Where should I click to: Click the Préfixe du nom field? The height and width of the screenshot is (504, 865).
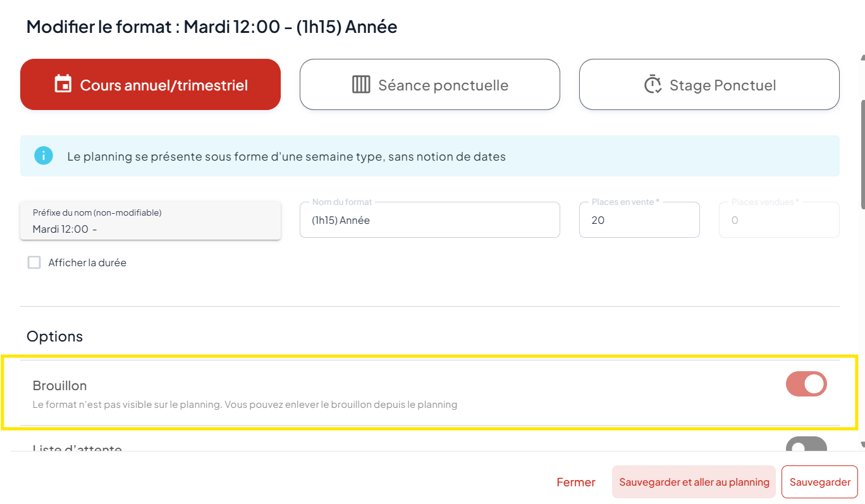150,221
